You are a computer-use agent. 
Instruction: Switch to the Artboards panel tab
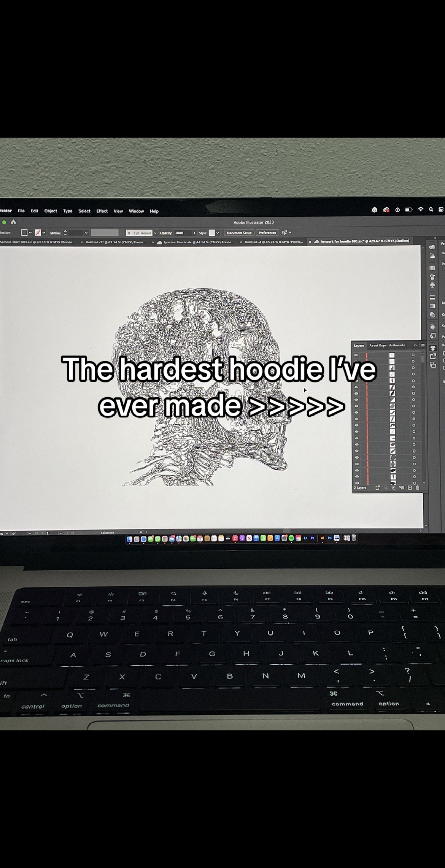click(x=397, y=345)
